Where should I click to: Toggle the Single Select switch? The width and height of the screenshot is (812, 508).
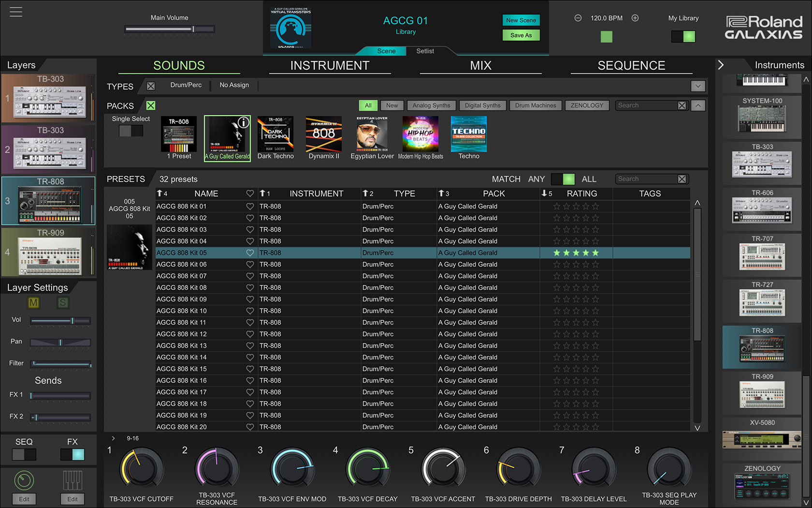coord(131,131)
